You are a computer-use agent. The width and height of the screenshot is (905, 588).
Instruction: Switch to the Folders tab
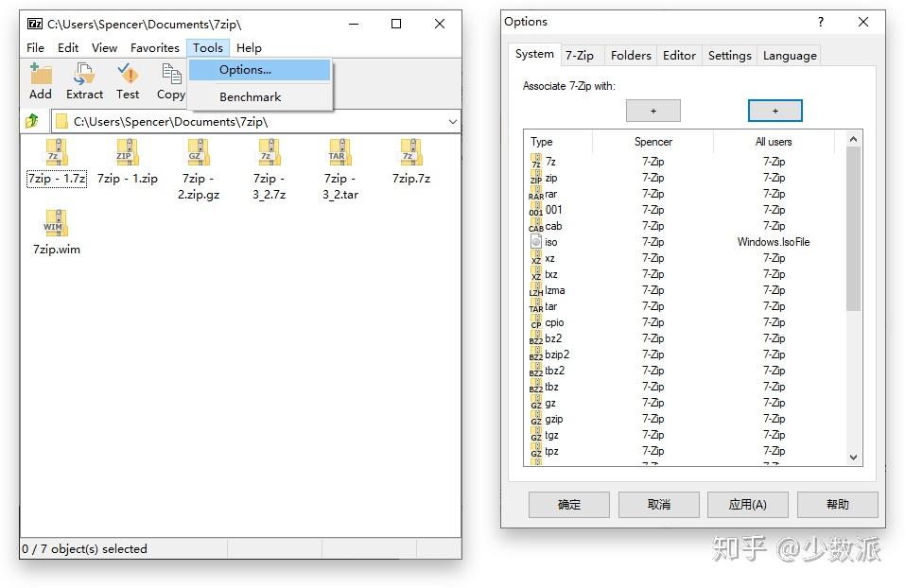[631, 56]
